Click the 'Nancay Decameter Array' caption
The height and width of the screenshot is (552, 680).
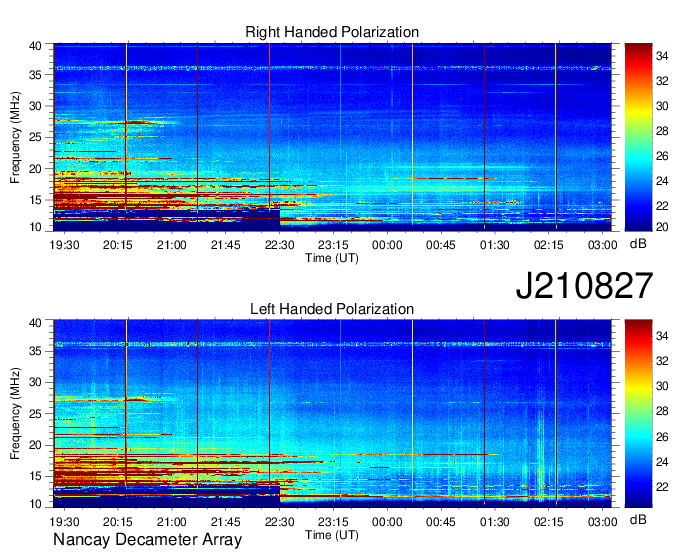147,540
